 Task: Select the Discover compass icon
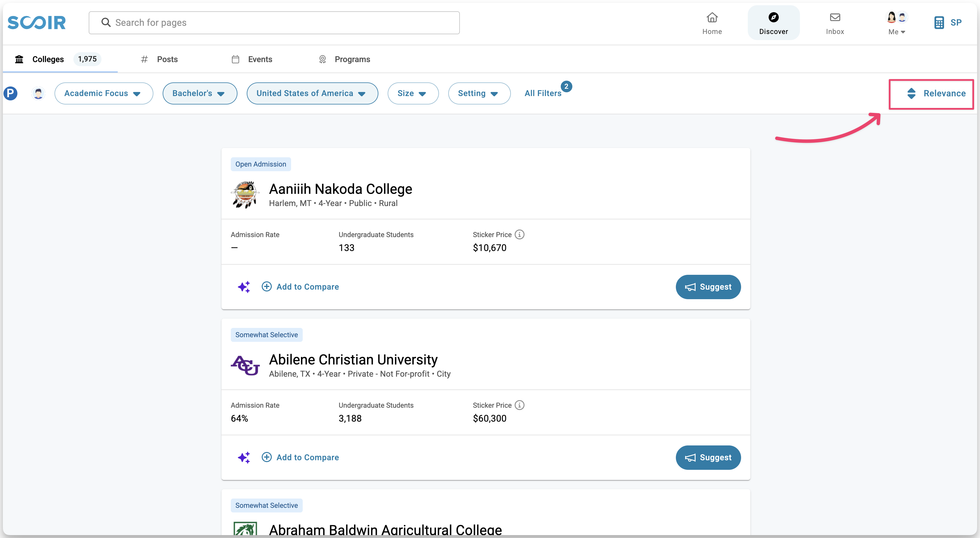tap(774, 17)
